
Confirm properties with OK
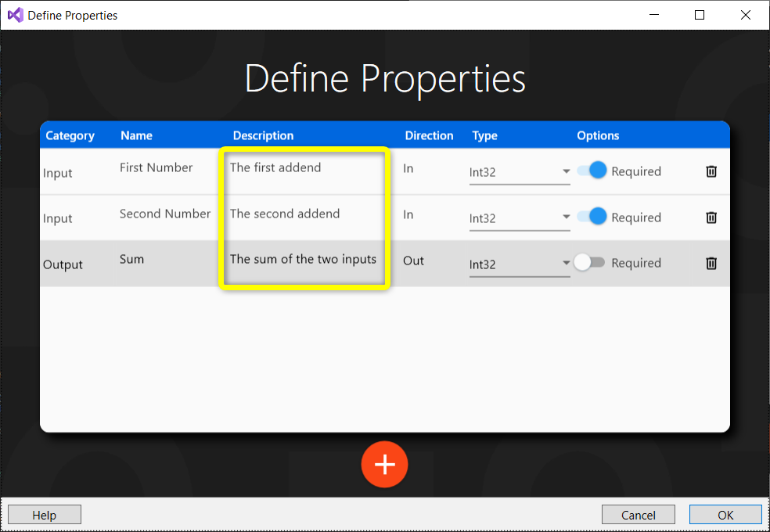[725, 514]
